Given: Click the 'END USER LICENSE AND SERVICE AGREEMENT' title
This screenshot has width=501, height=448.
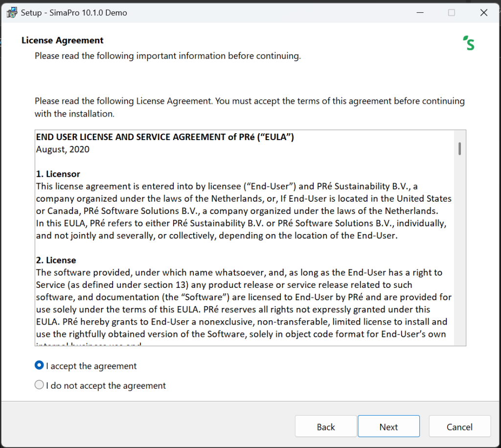Looking at the screenshot, I should [x=165, y=137].
